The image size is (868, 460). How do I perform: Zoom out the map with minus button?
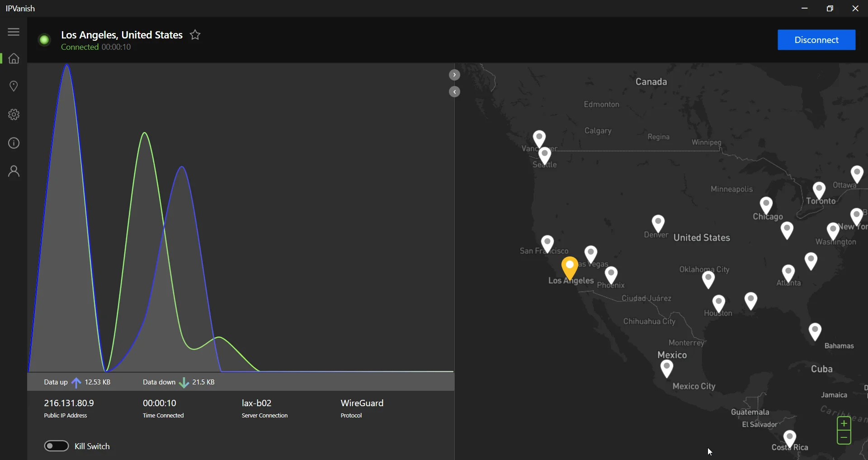[x=844, y=438]
